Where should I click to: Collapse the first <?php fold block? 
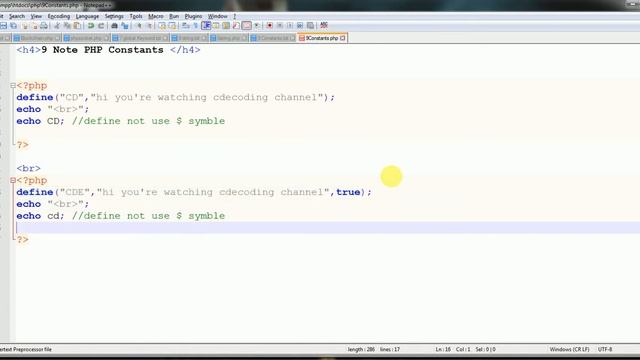pyautogui.click(x=13, y=86)
